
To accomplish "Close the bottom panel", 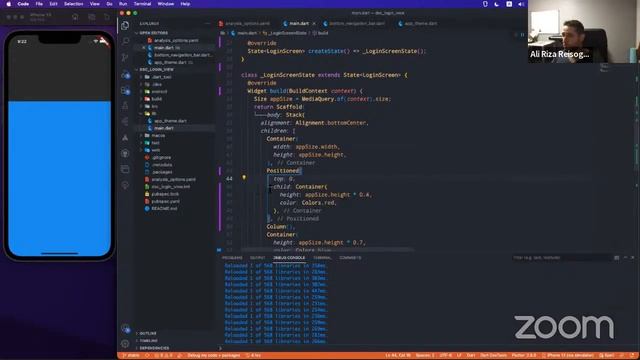I will point(633,258).
